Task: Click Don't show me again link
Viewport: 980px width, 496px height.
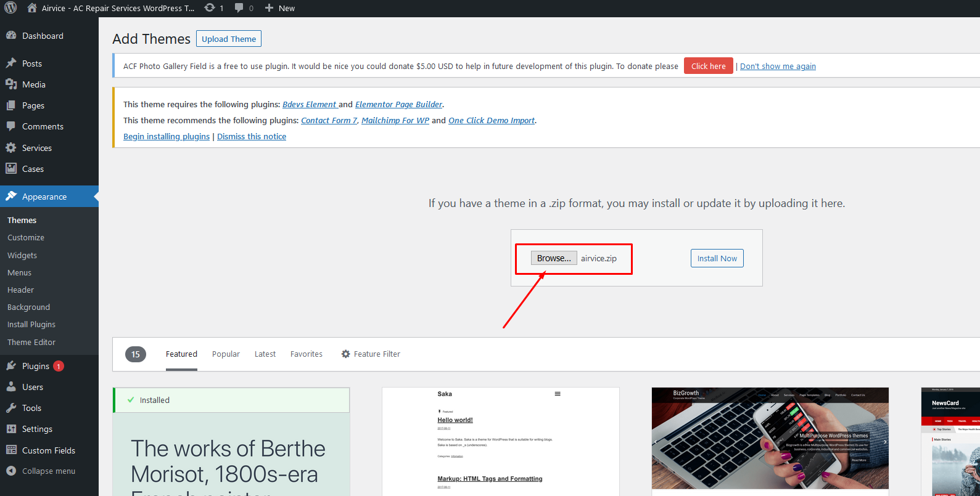Action: click(x=778, y=67)
